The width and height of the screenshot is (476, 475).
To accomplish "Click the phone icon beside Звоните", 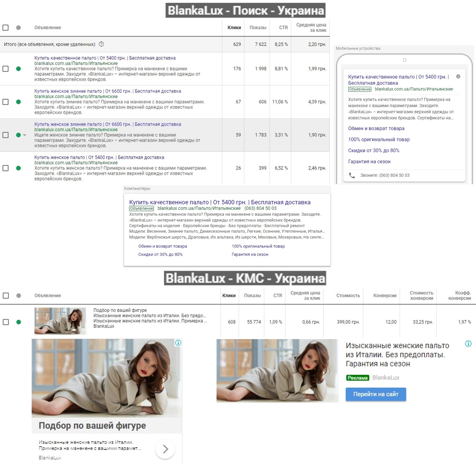I will 352,175.
